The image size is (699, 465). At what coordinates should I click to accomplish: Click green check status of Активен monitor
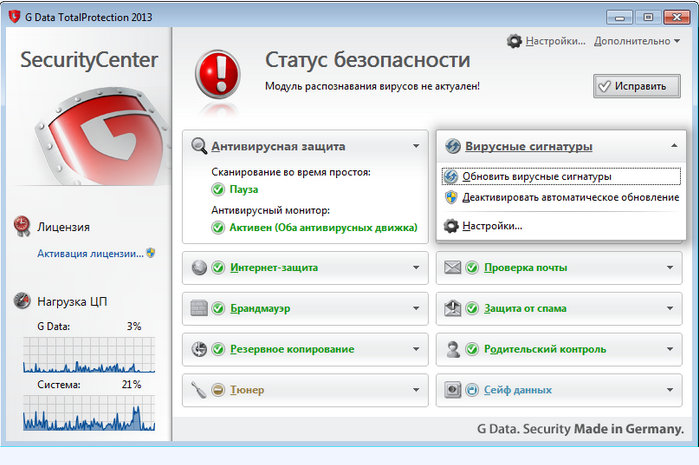click(x=218, y=228)
